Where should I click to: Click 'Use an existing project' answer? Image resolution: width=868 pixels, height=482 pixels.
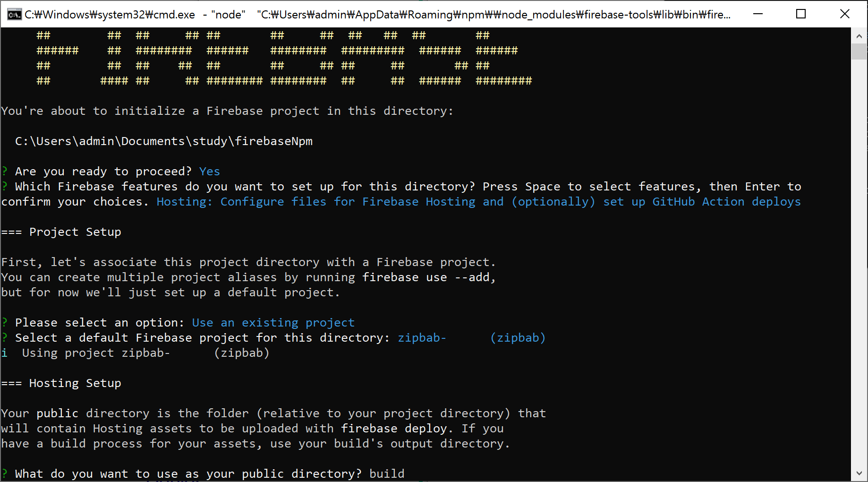(x=273, y=323)
